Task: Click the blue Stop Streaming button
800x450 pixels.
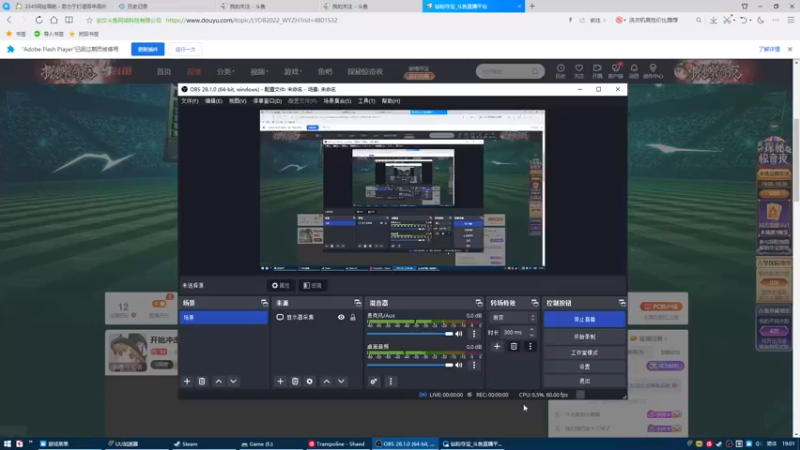Action: click(584, 319)
